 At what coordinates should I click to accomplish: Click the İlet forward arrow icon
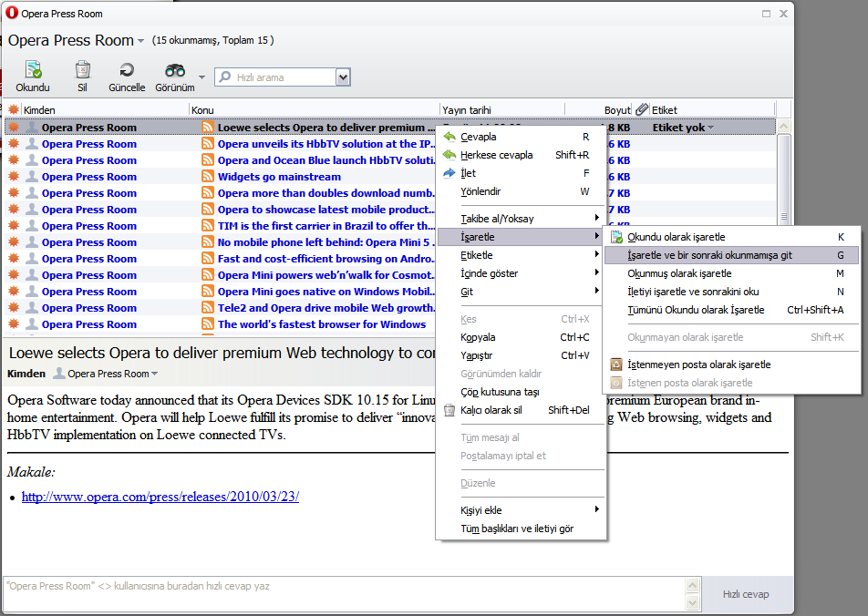449,173
